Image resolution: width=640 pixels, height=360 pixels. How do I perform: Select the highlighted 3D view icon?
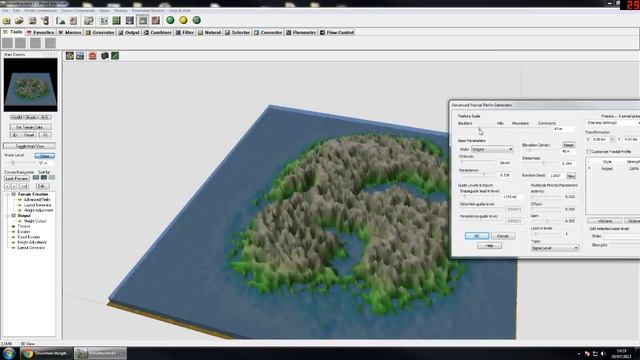143,20
